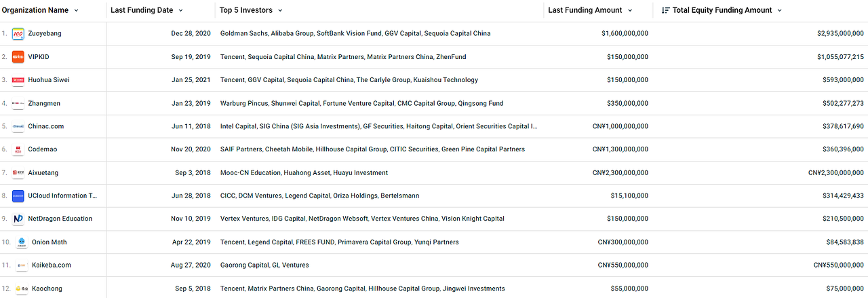Click the NetDragon Education ND logo

pos(18,219)
